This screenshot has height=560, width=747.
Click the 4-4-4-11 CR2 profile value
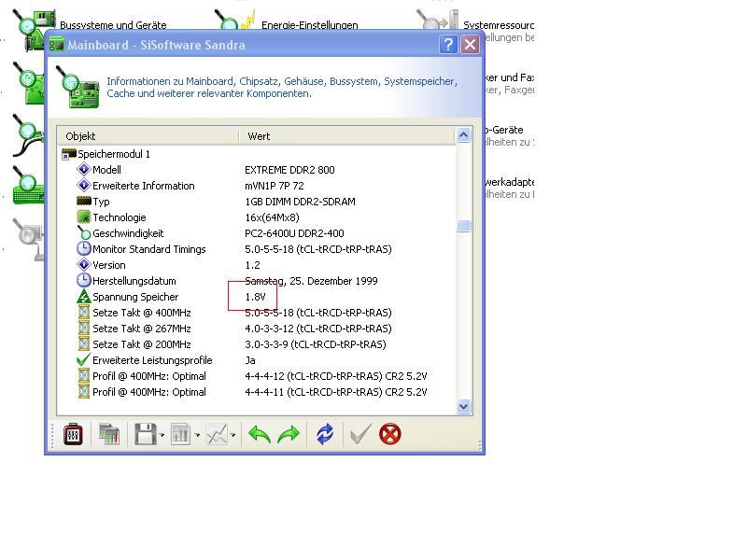tap(336, 392)
